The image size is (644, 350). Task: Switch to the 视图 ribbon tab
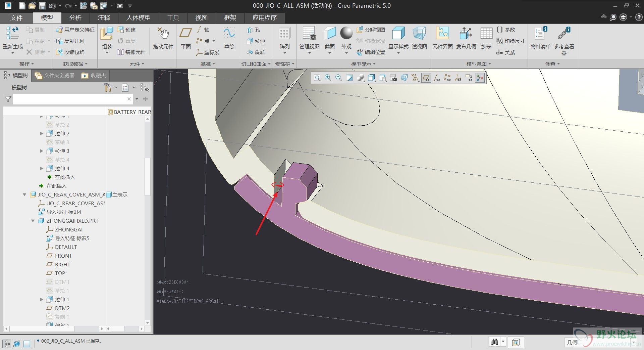pyautogui.click(x=201, y=18)
